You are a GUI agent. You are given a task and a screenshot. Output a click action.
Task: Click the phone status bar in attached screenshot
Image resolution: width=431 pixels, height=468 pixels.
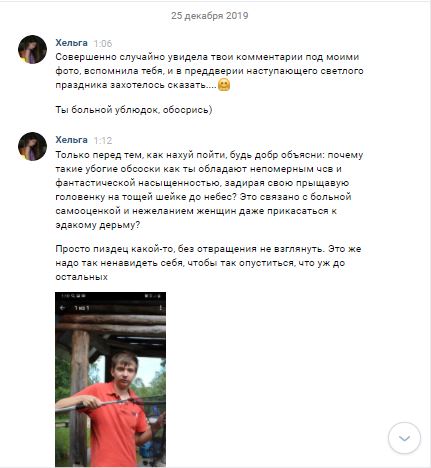click(110, 296)
